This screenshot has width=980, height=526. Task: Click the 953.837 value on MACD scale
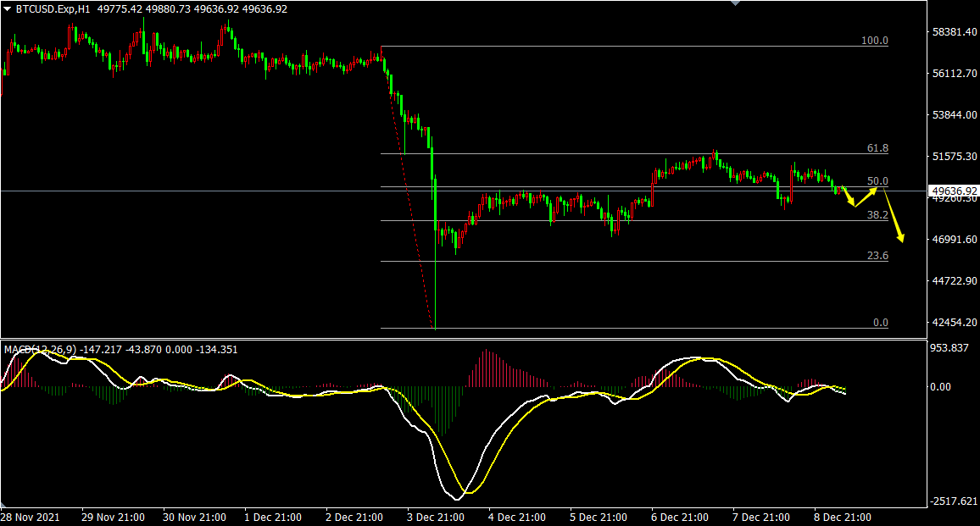pyautogui.click(x=948, y=348)
